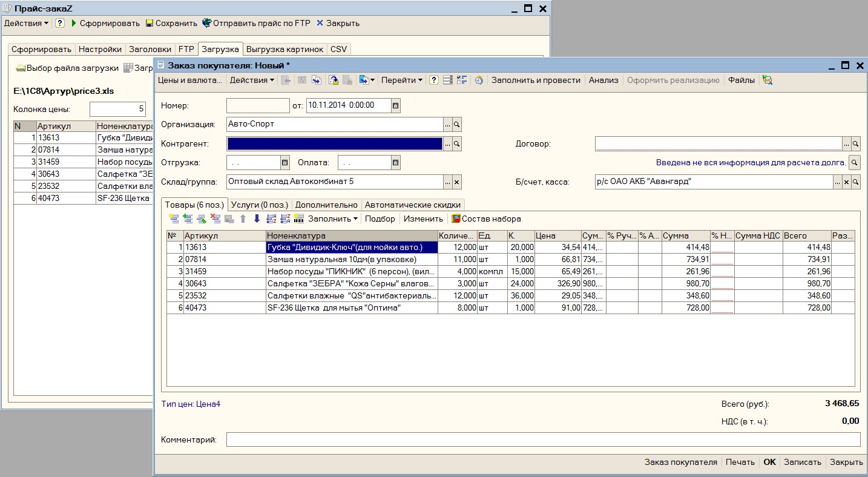The width and height of the screenshot is (868, 477).
Task: Sort goods rows descending Z-A
Action: click(x=285, y=219)
